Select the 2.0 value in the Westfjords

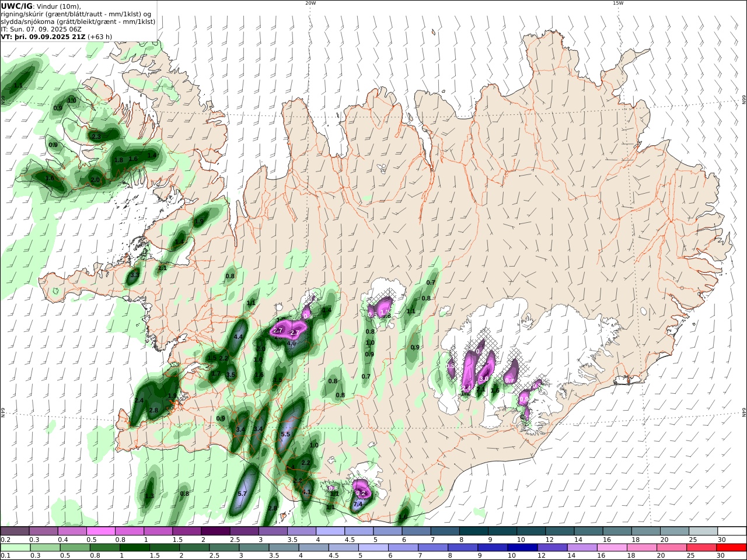[x=95, y=180]
